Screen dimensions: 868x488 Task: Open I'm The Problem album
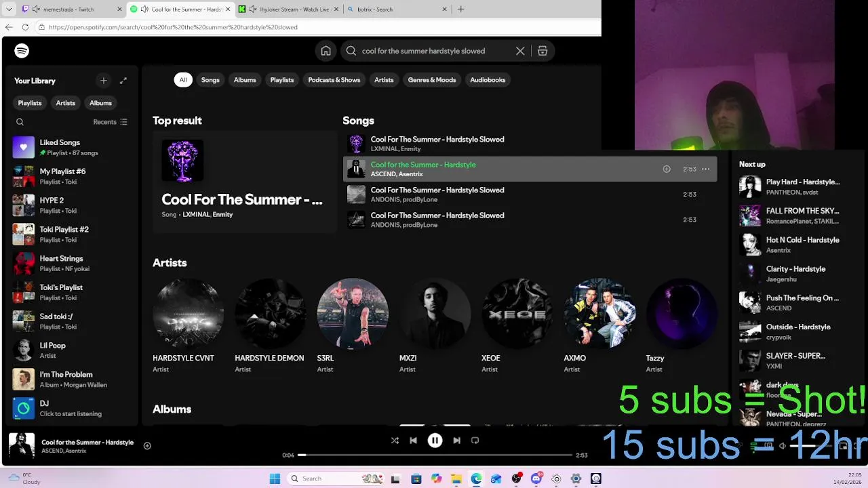tap(71, 380)
